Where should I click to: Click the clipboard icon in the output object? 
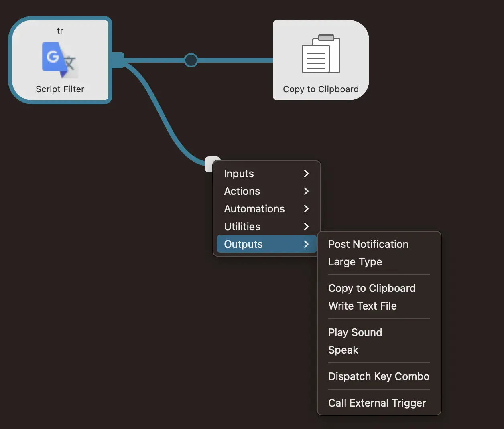click(321, 54)
